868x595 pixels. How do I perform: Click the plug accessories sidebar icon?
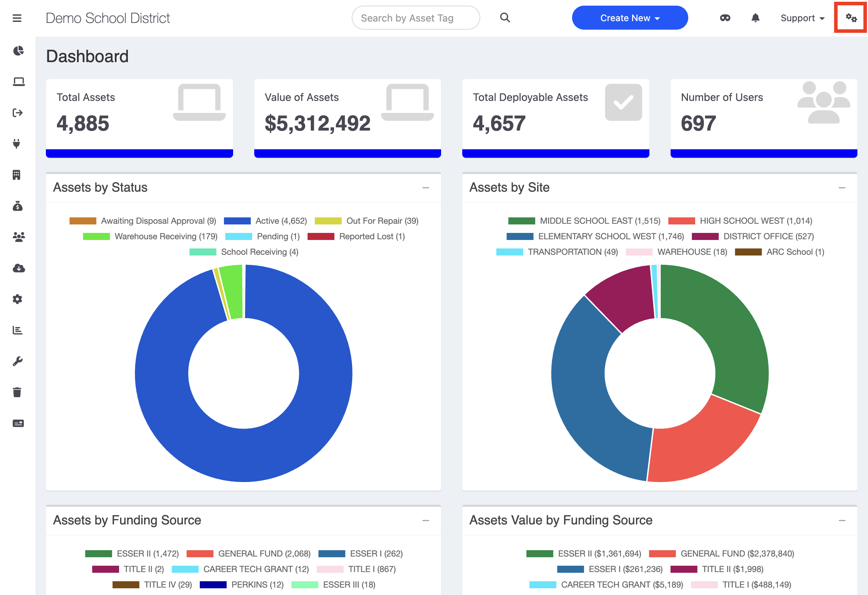(x=17, y=144)
